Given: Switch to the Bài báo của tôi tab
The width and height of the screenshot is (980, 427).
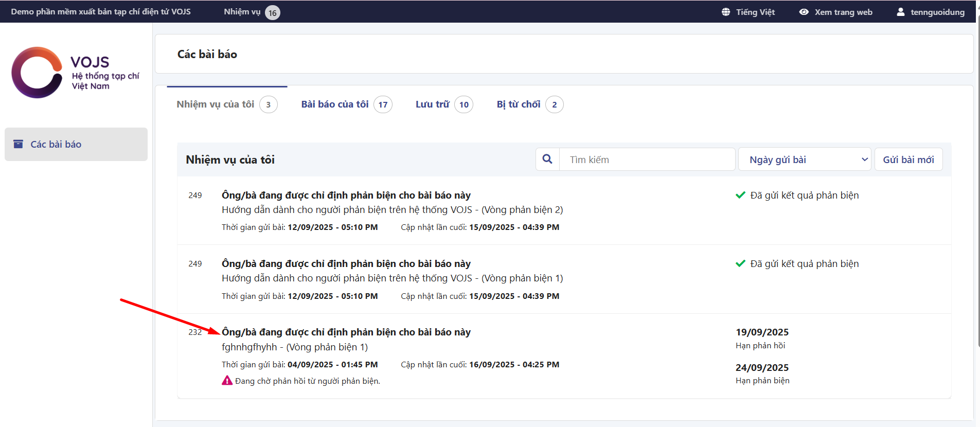Looking at the screenshot, I should pyautogui.click(x=335, y=104).
